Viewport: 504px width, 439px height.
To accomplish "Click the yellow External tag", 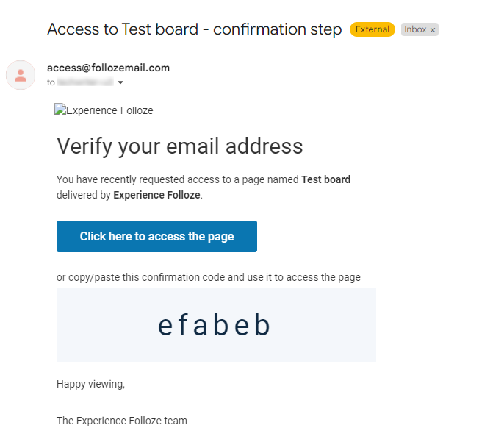I will 372,29.
